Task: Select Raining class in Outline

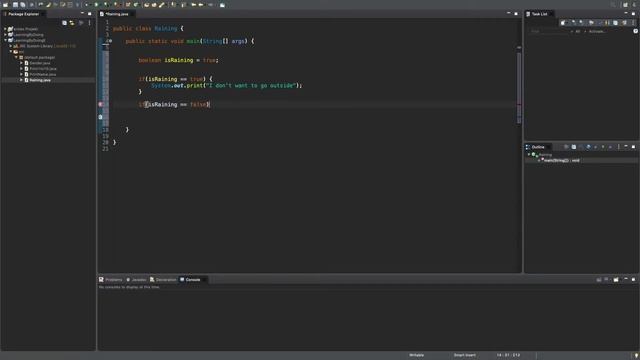Action: tap(546, 155)
